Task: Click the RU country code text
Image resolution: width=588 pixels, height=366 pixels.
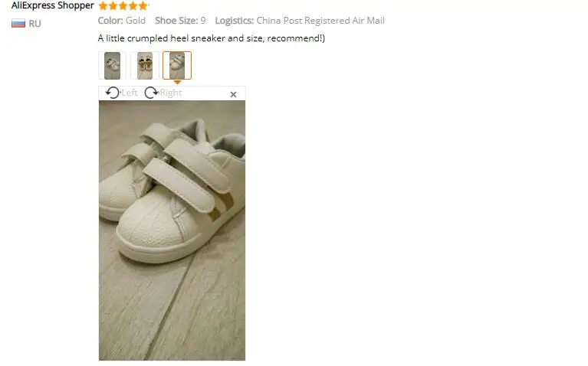Action: pos(34,24)
